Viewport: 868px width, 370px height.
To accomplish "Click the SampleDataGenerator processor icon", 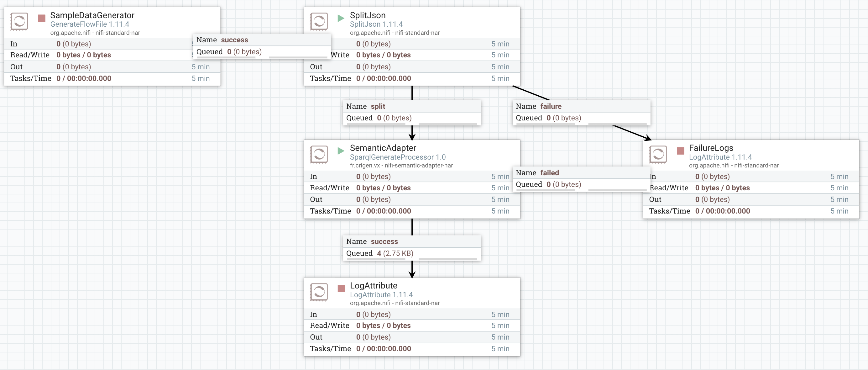I will [19, 22].
